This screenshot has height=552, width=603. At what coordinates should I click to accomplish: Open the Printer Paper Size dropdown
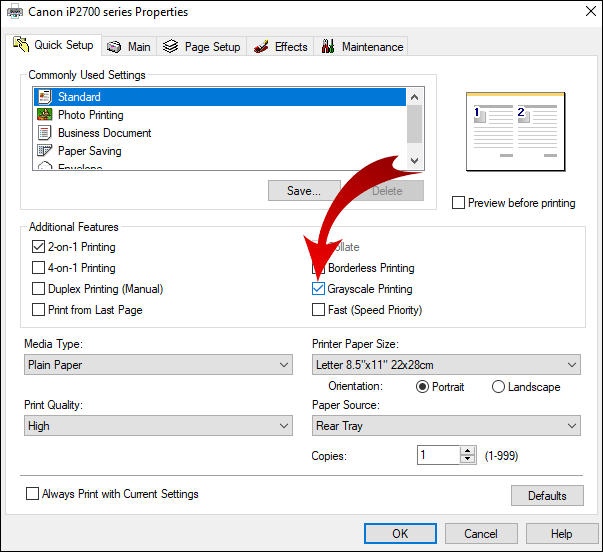pyautogui.click(x=445, y=365)
